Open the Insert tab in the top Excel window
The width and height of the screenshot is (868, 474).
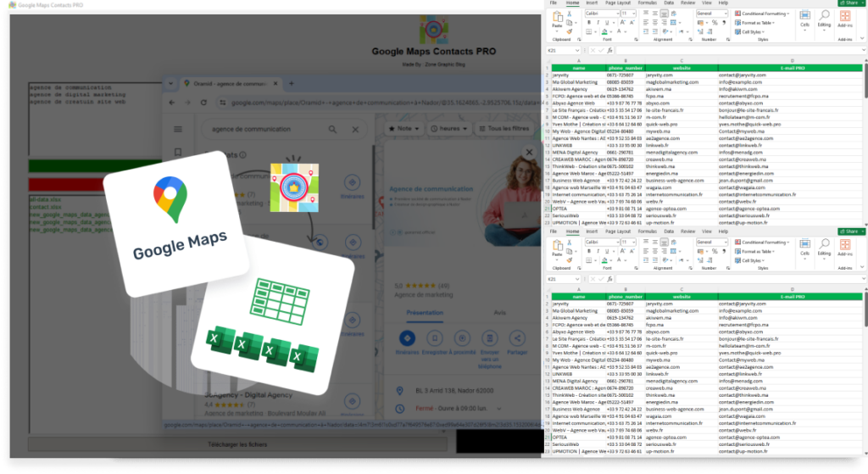pyautogui.click(x=592, y=3)
